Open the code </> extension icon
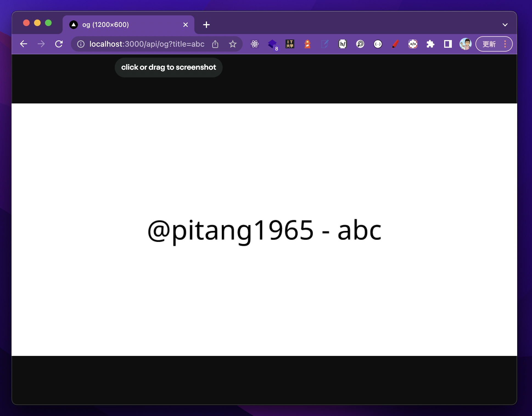 click(413, 44)
